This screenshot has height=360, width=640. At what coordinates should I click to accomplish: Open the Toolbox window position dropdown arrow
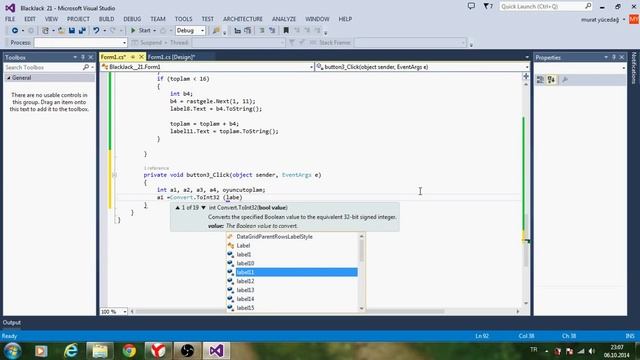coord(75,58)
